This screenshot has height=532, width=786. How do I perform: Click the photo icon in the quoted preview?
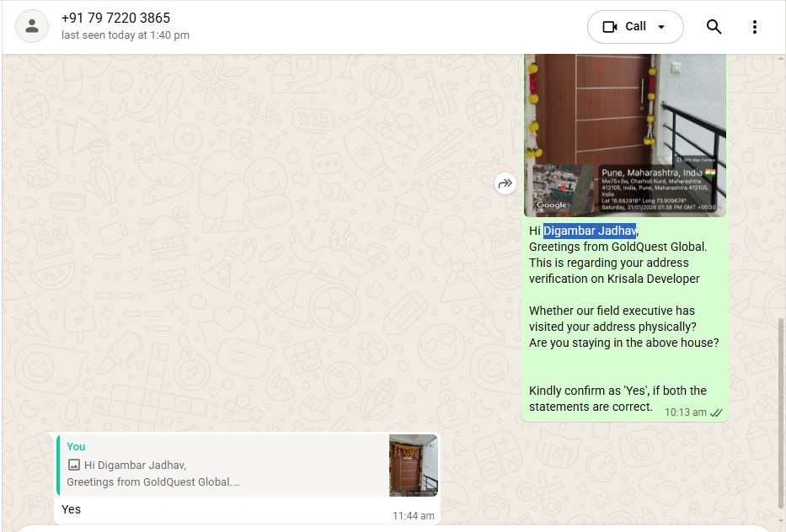coord(73,465)
